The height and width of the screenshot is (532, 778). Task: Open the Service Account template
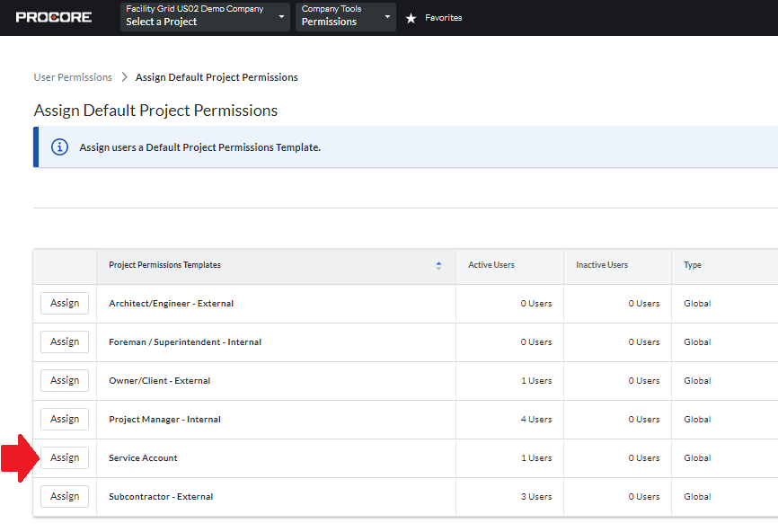[x=143, y=457]
